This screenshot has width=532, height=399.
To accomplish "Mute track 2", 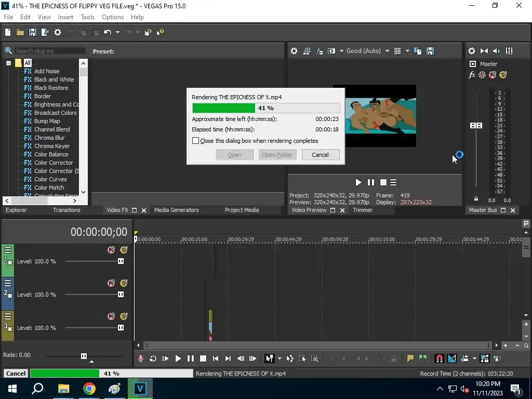I will [111, 283].
